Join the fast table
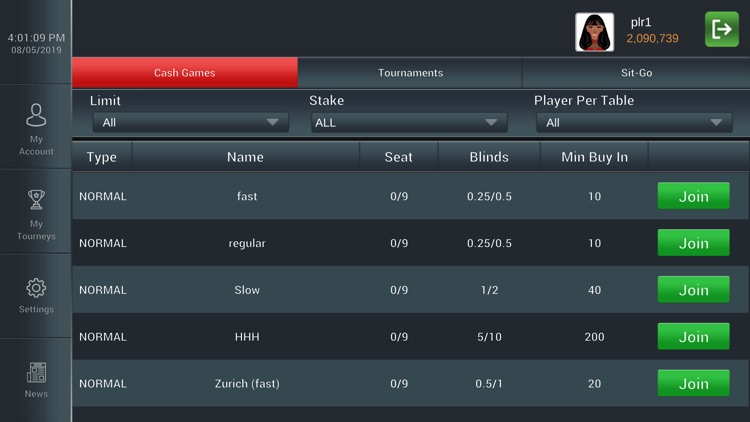This screenshot has width=750, height=422. pyautogui.click(x=694, y=196)
